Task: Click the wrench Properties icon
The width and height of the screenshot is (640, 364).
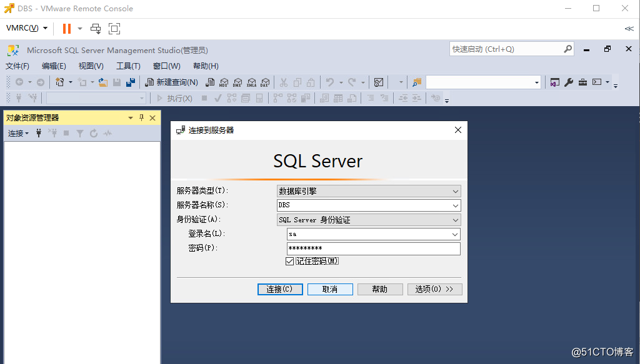Action: (x=569, y=82)
